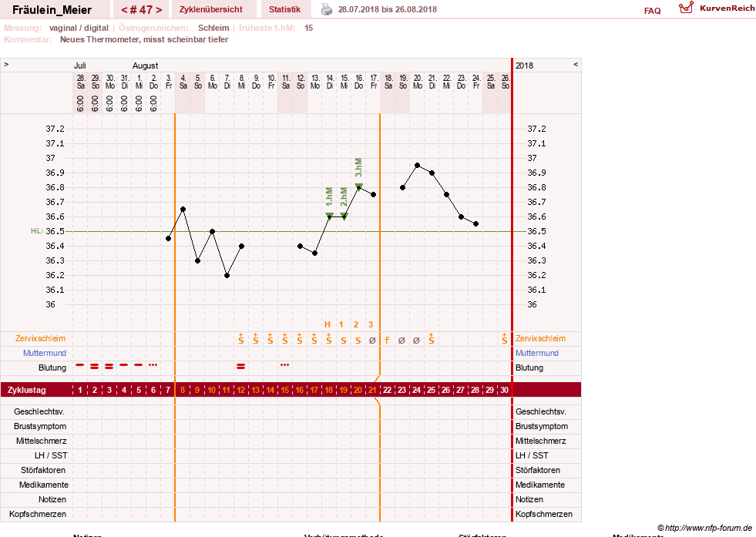Click the 'Schleim' Östrogenzeichen value
756x537 pixels.
click(213, 28)
